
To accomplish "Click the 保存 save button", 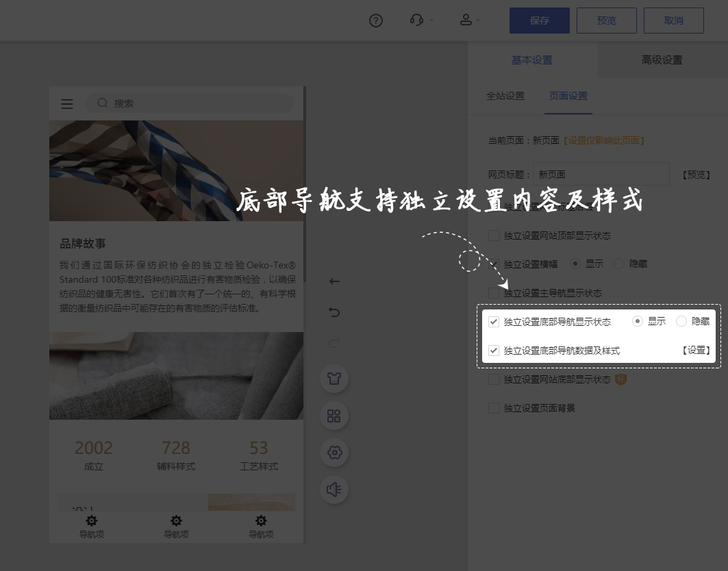I will tap(540, 21).
